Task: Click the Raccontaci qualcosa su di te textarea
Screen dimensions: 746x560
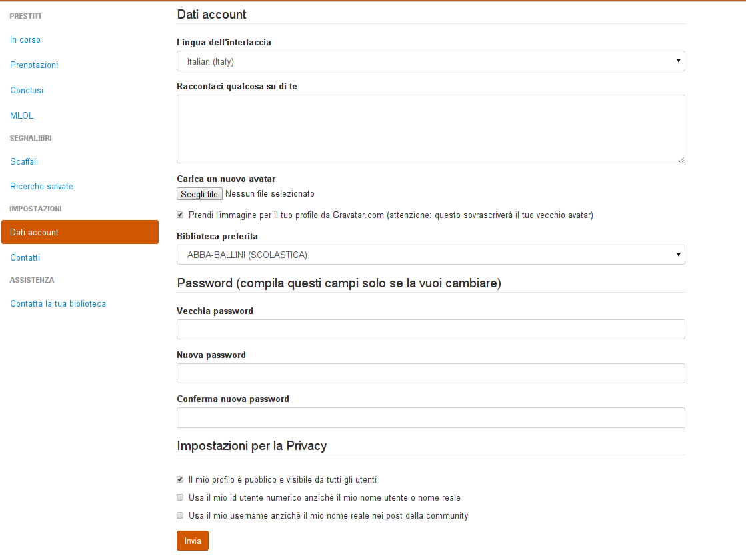Action: tap(431, 129)
